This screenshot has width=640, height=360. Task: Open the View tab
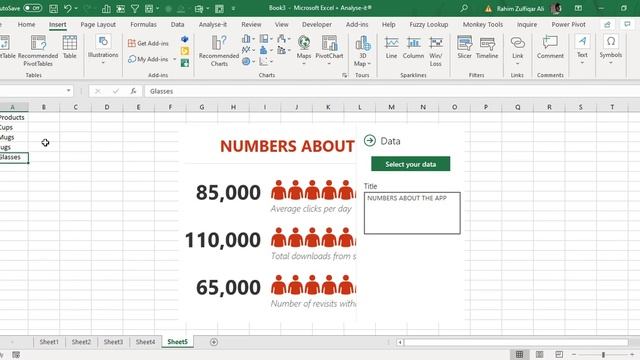[281, 24]
